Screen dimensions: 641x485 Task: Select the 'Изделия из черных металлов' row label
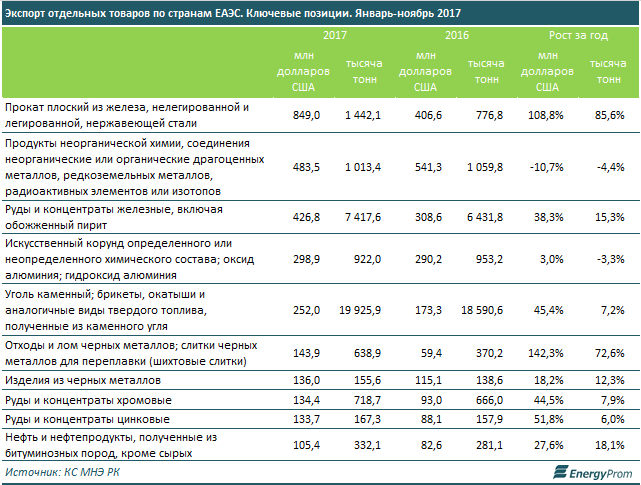(x=81, y=381)
